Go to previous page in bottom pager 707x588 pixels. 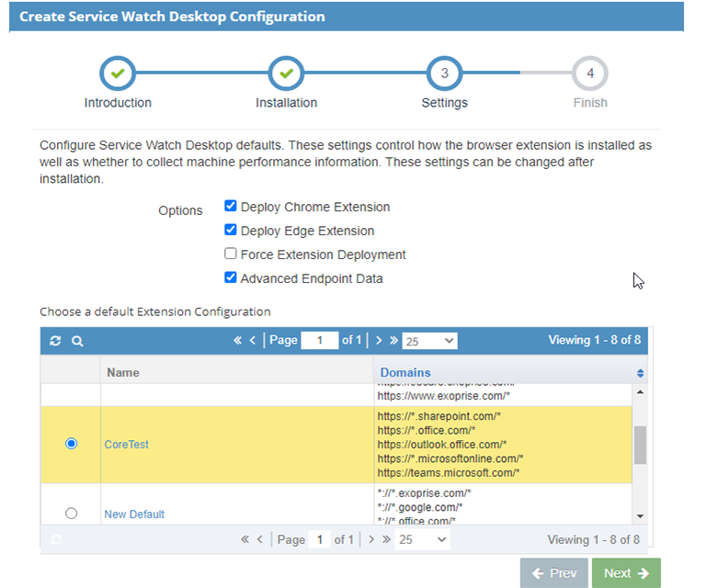[x=259, y=539]
